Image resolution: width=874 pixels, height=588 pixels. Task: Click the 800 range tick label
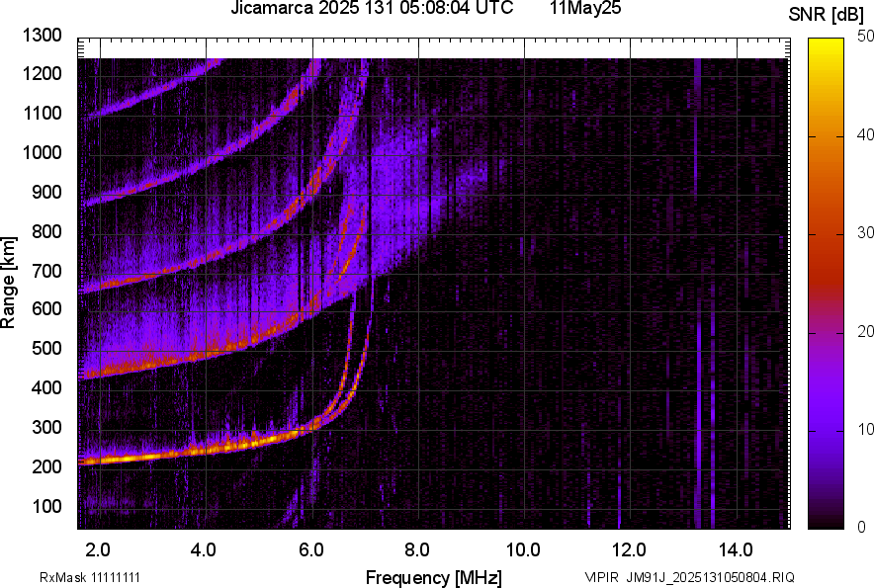[x=46, y=231]
